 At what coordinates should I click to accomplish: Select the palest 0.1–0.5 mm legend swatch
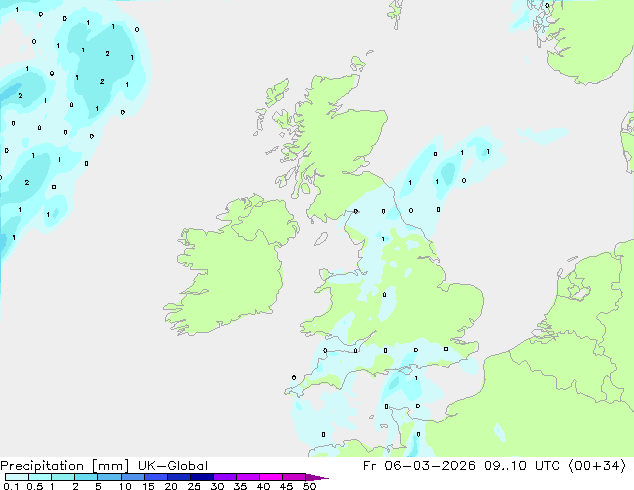[17, 477]
